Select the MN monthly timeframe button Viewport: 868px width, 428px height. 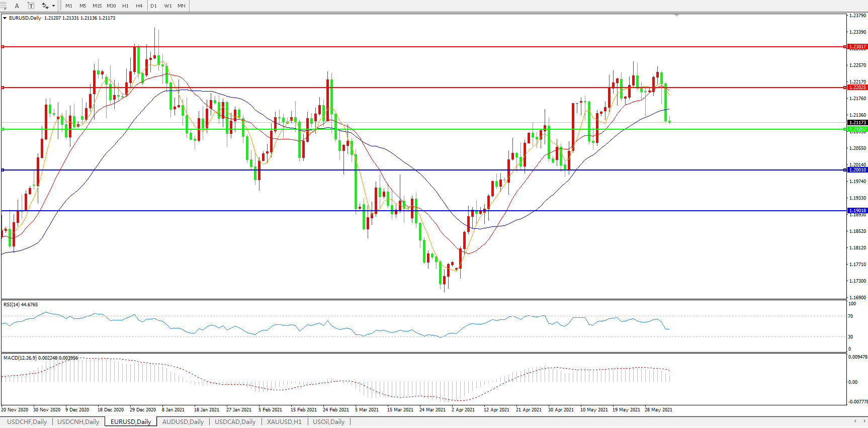point(182,6)
